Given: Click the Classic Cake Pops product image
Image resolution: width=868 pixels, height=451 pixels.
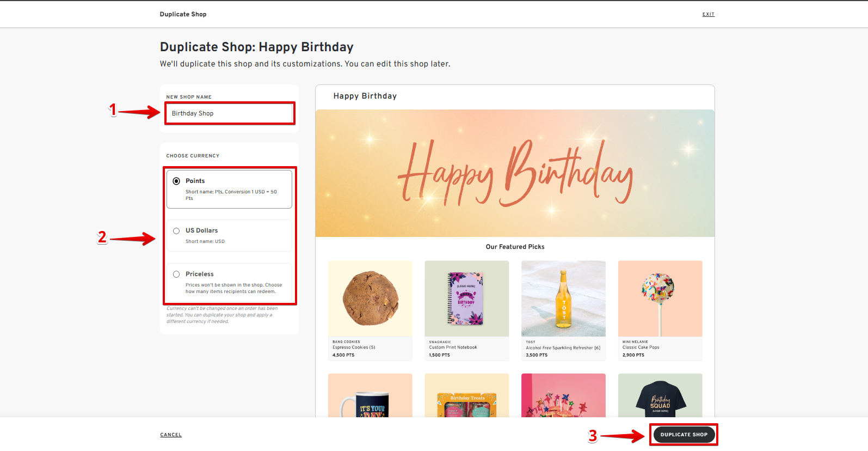Looking at the screenshot, I should click(x=660, y=298).
